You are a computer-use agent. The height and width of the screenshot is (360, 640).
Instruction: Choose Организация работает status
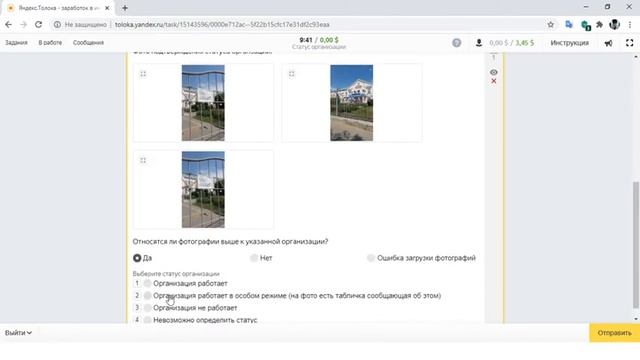tap(147, 283)
